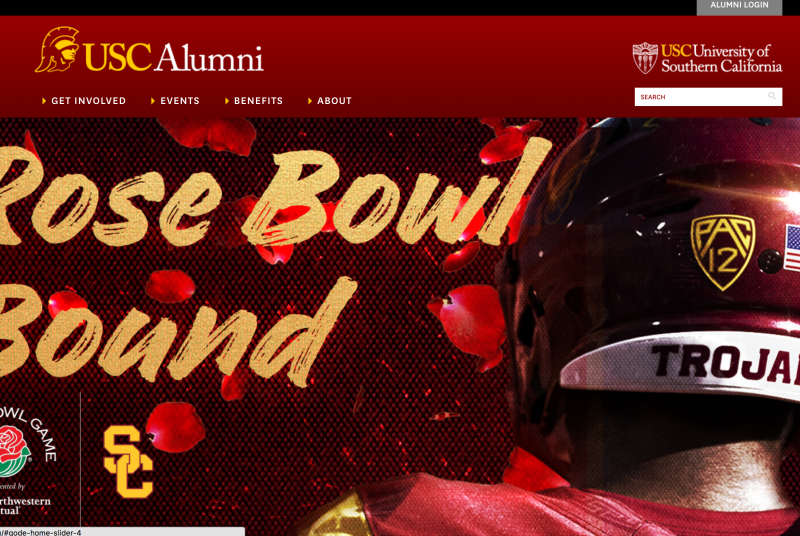Expand the arrow beside About
The image size is (800, 536).
click(x=310, y=101)
